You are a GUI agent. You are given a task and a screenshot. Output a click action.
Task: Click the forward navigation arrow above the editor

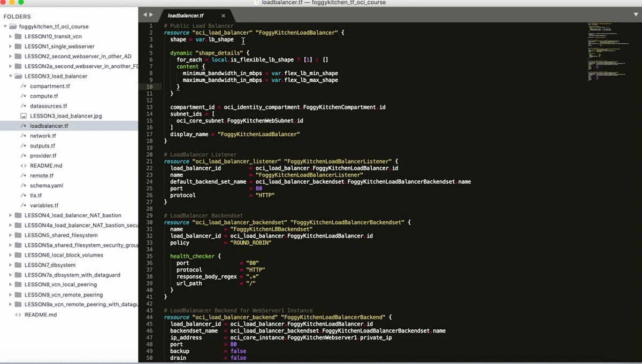point(151,15)
